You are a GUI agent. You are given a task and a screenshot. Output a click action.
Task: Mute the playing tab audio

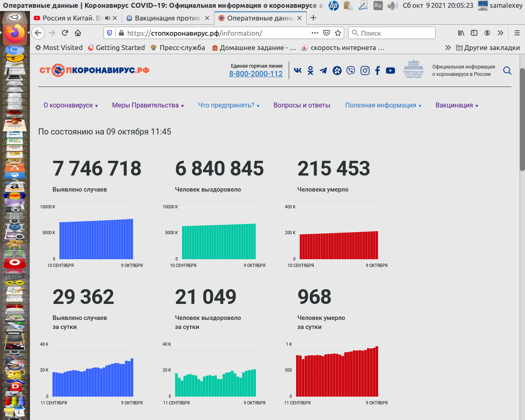[107, 18]
